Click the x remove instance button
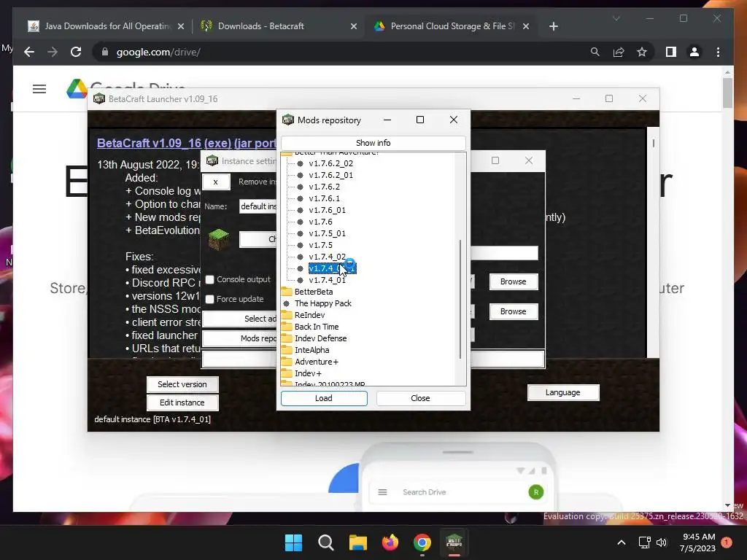 (216, 182)
